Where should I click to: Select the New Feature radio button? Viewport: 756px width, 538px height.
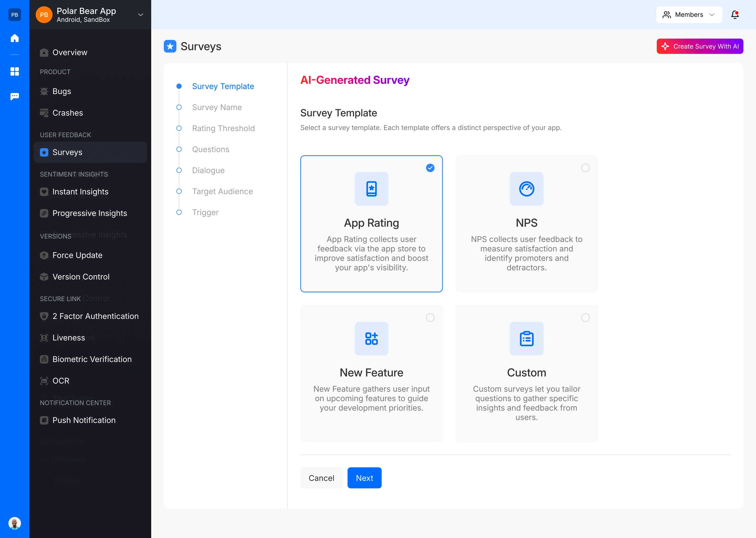(430, 318)
